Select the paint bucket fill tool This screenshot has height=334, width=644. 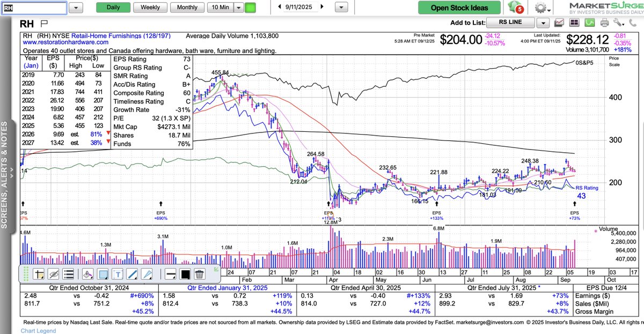88,274
